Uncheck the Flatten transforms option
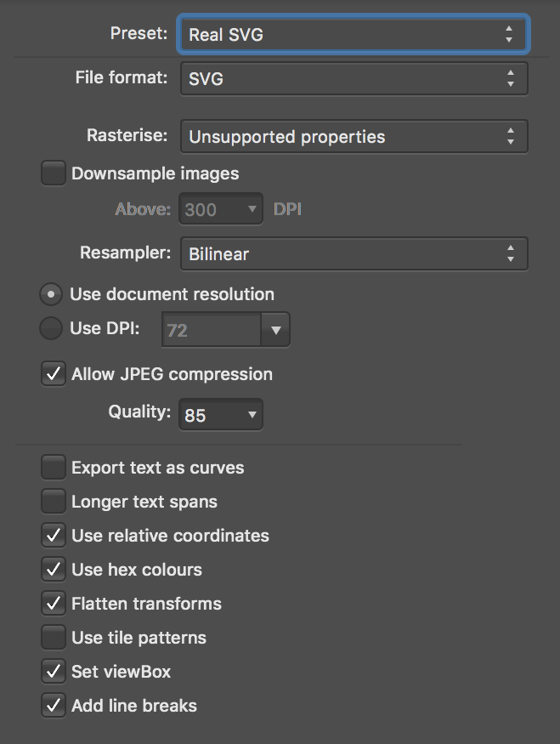The height and width of the screenshot is (744, 560). (54, 604)
